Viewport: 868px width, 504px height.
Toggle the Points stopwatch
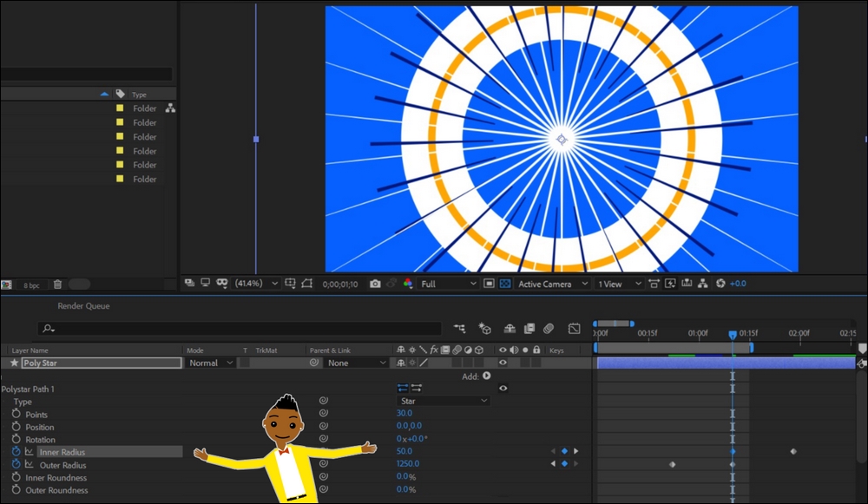click(16, 414)
